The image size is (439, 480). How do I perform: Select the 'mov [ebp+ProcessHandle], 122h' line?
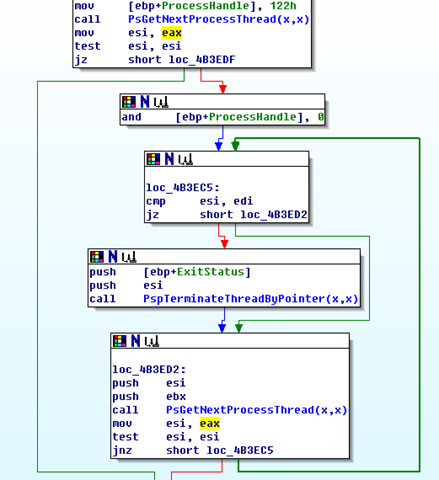click(x=185, y=6)
